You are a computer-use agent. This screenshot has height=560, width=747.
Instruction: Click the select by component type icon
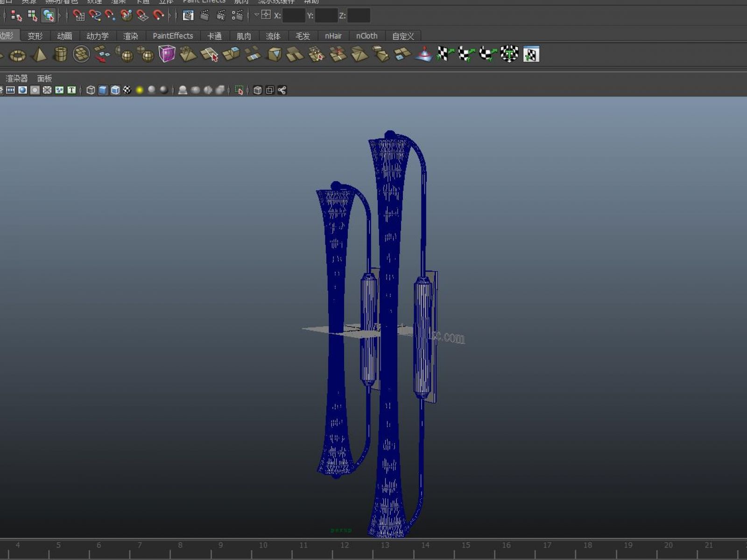tap(49, 16)
